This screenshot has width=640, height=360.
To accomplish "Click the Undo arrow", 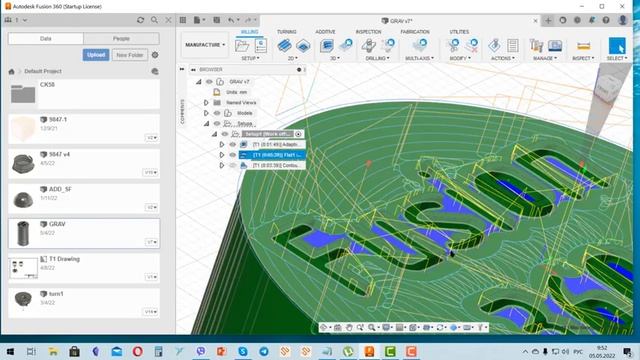I will (231, 20).
